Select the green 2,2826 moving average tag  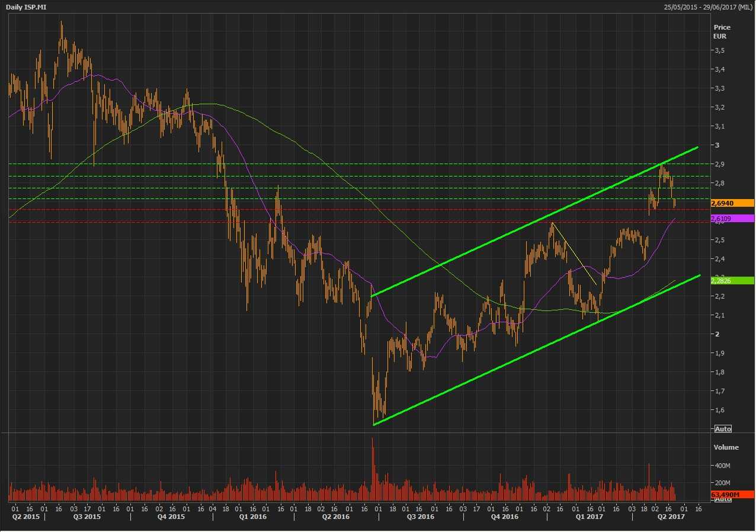(x=732, y=280)
